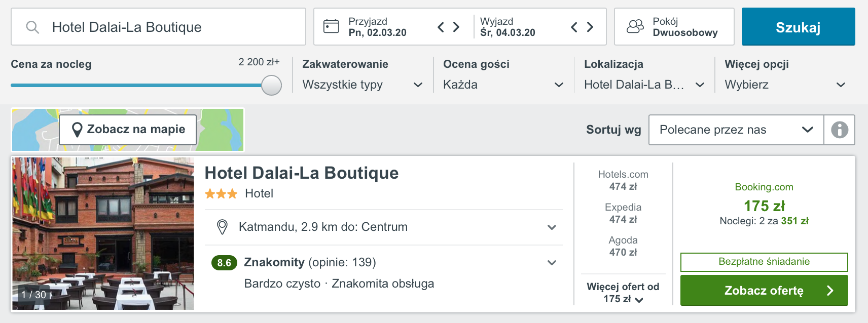Go to previous arrival date
This screenshot has height=323, width=868.
441,27
